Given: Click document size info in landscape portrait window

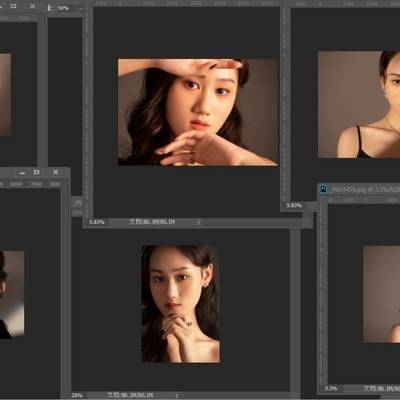Looking at the screenshot, I should [x=152, y=222].
